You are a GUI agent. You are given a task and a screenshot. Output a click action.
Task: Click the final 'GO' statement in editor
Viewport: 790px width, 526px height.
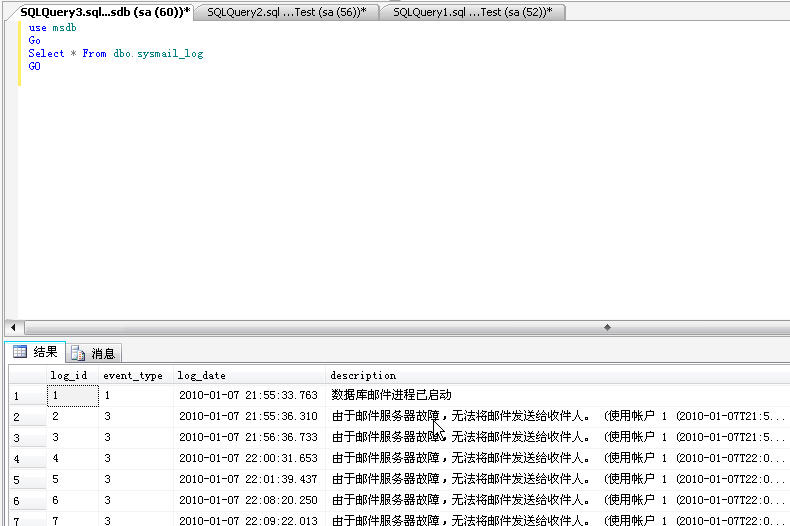point(34,66)
